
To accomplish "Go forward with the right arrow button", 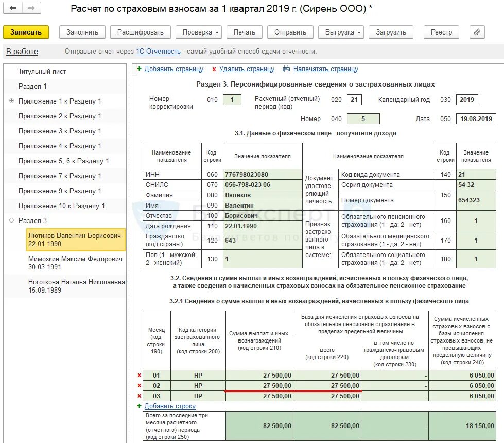I will tap(31, 8).
